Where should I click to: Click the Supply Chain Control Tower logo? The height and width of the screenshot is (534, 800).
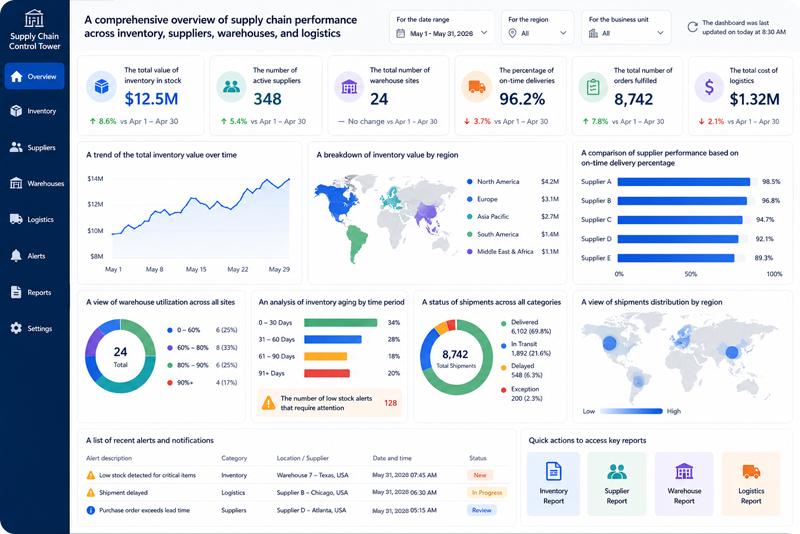pyautogui.click(x=34, y=18)
